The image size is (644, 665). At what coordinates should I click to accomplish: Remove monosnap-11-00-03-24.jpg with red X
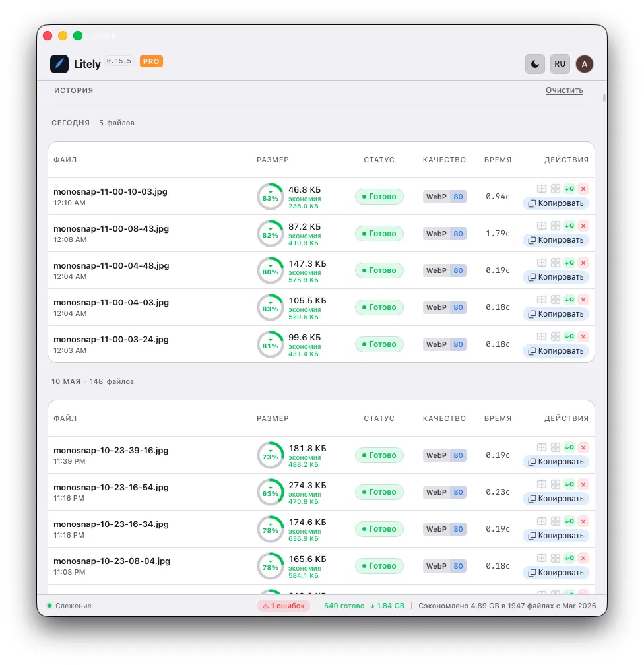point(583,336)
